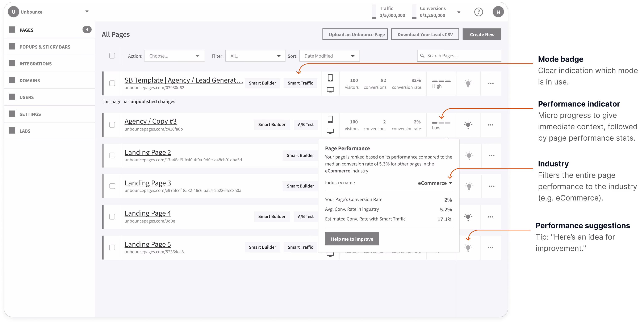Click the lightbulb suggestion for Agency / Copy #3

tap(468, 125)
